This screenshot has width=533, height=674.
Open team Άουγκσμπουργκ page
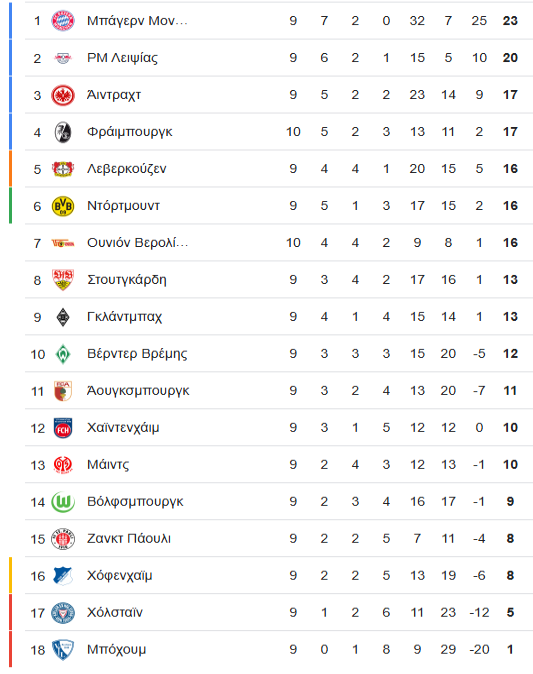[138, 391]
